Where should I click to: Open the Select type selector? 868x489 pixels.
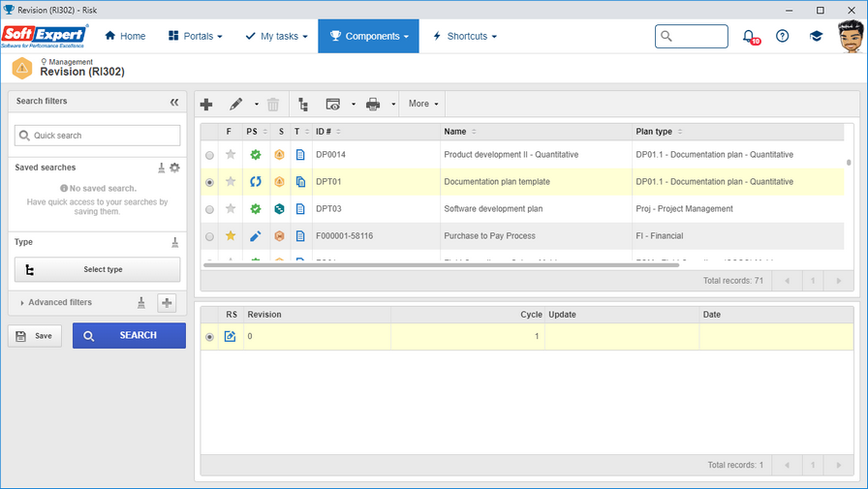pos(98,269)
